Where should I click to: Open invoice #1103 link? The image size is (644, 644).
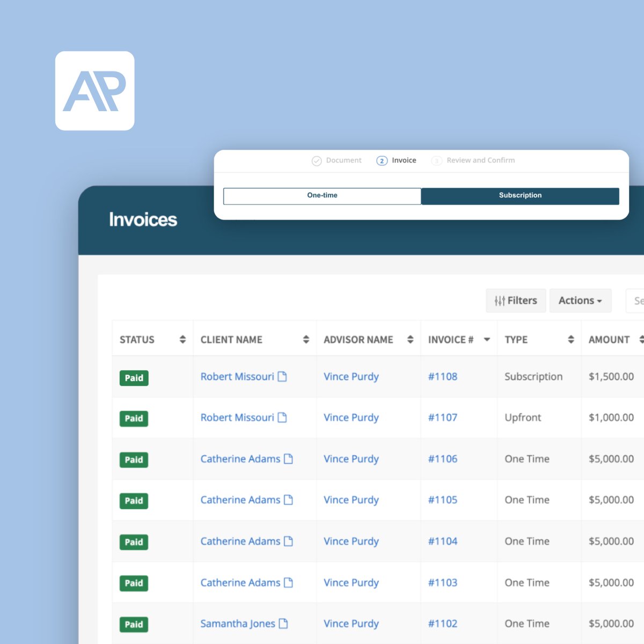[x=443, y=582]
